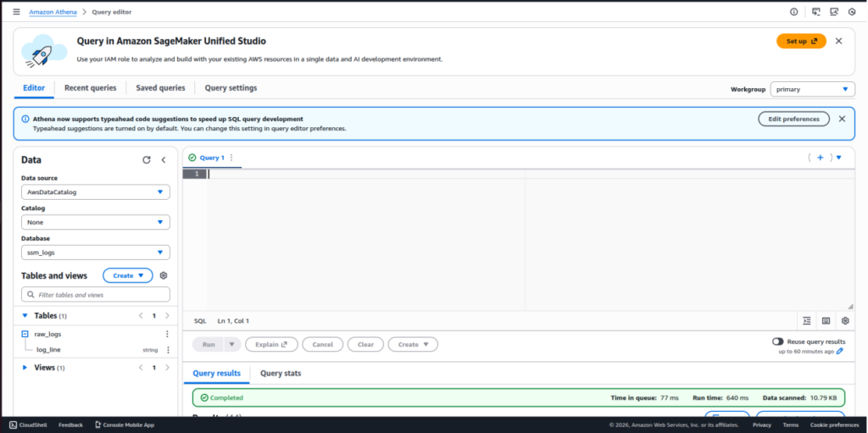Screen dimensions: 868x433
Task: Open the hamburger navigation menu
Action: coord(16,12)
